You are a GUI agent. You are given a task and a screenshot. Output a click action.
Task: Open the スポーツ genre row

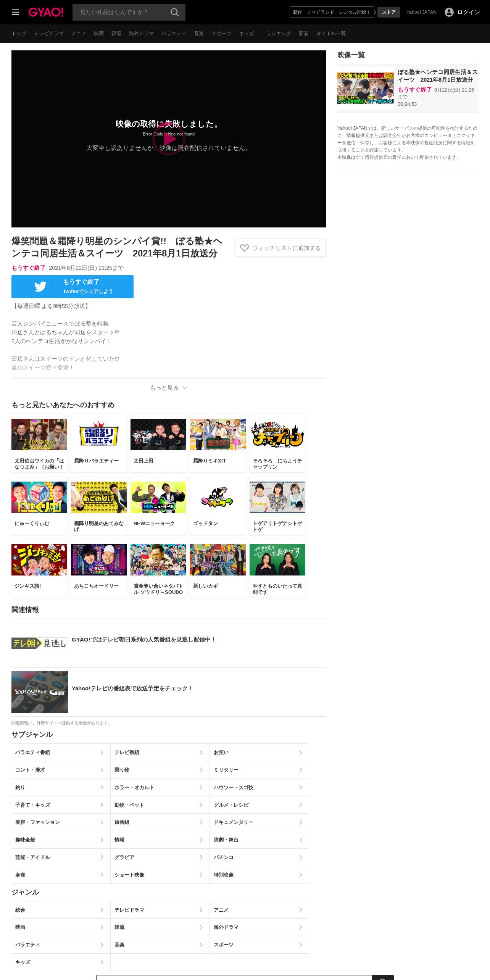click(260, 945)
